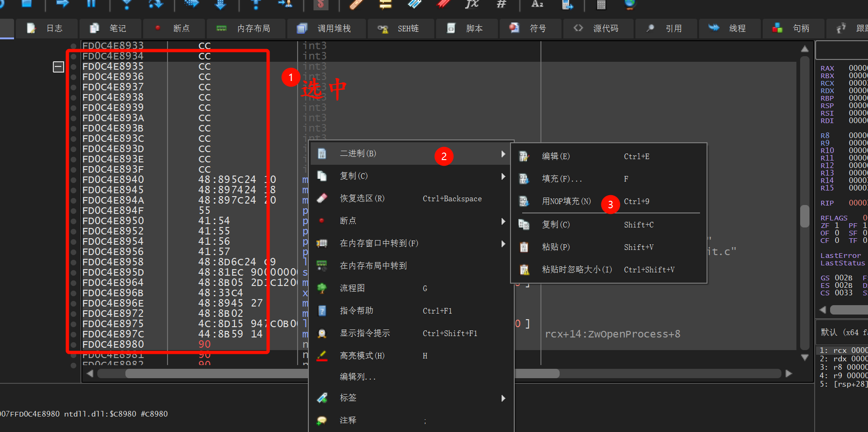
Task: Click the Graph (流程图) tree icon
Action: tap(322, 288)
